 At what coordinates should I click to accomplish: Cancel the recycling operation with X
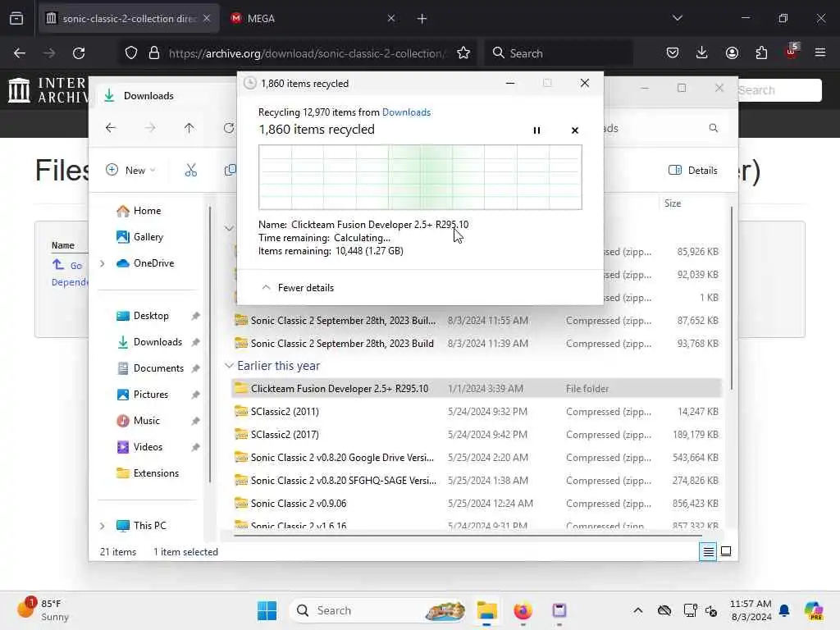pos(575,130)
